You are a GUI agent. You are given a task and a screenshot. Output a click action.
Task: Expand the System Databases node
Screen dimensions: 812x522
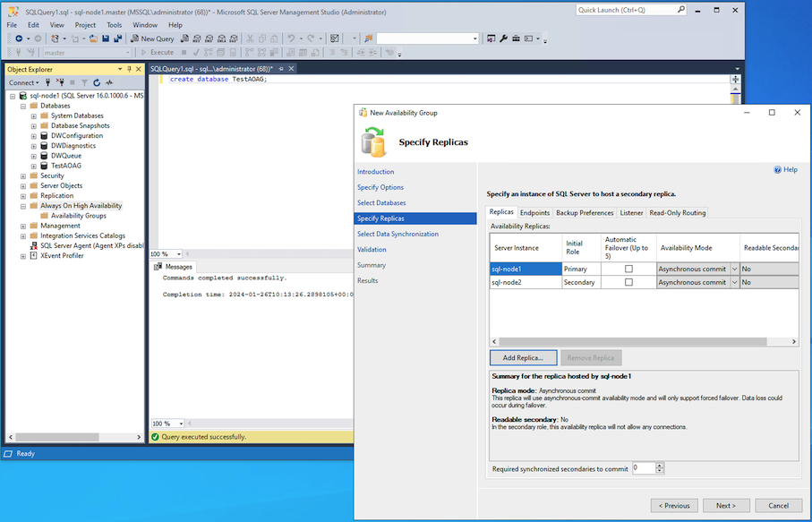pos(34,116)
